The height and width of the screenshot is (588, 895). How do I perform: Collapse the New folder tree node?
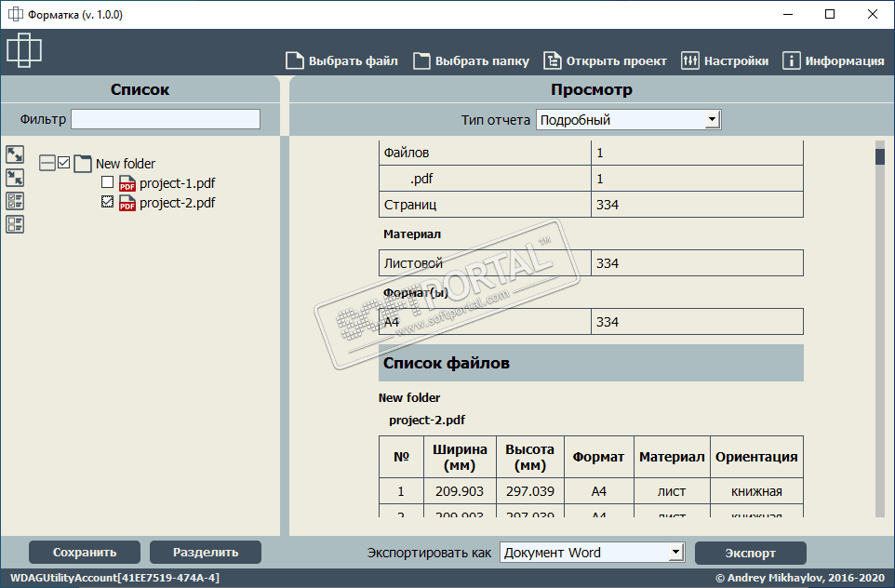tap(47, 163)
